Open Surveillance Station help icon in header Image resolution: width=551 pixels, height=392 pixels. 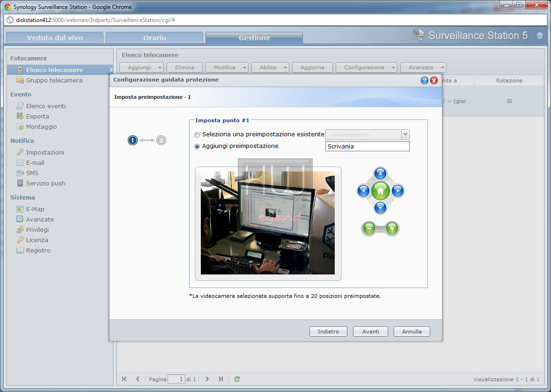[539, 36]
